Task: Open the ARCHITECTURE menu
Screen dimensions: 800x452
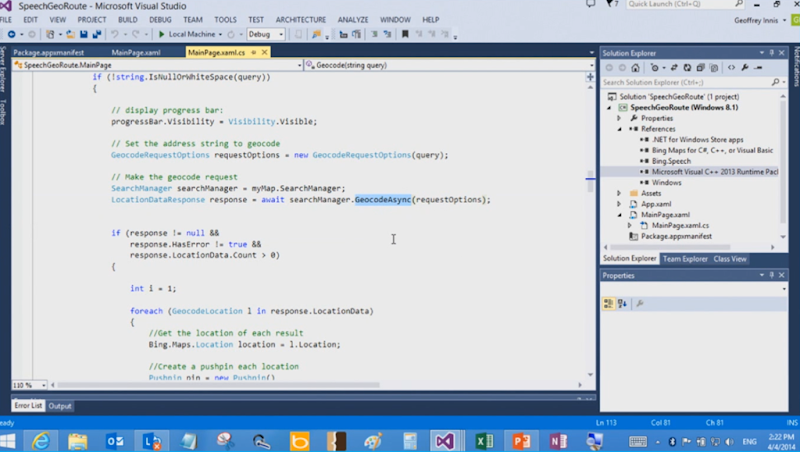Action: 301,20
